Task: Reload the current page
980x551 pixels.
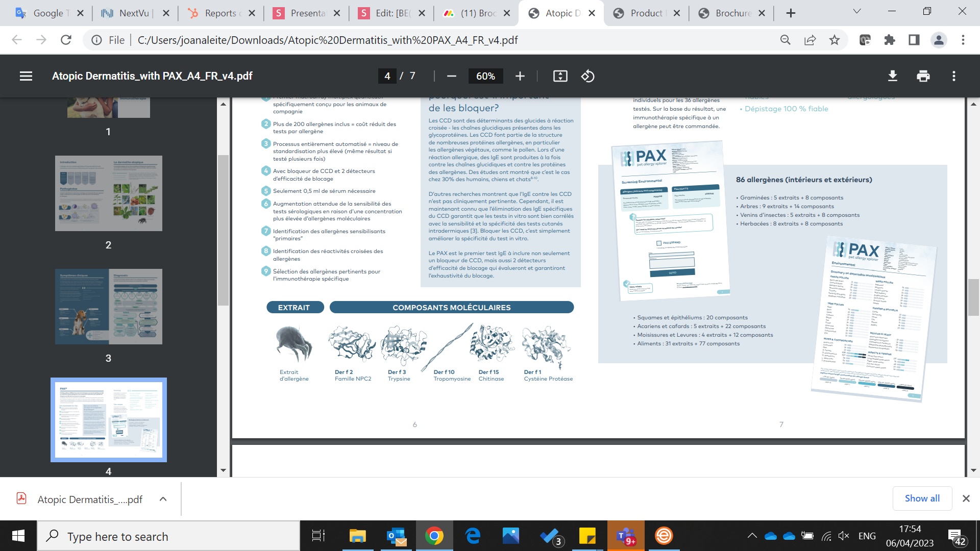Action: [66, 40]
